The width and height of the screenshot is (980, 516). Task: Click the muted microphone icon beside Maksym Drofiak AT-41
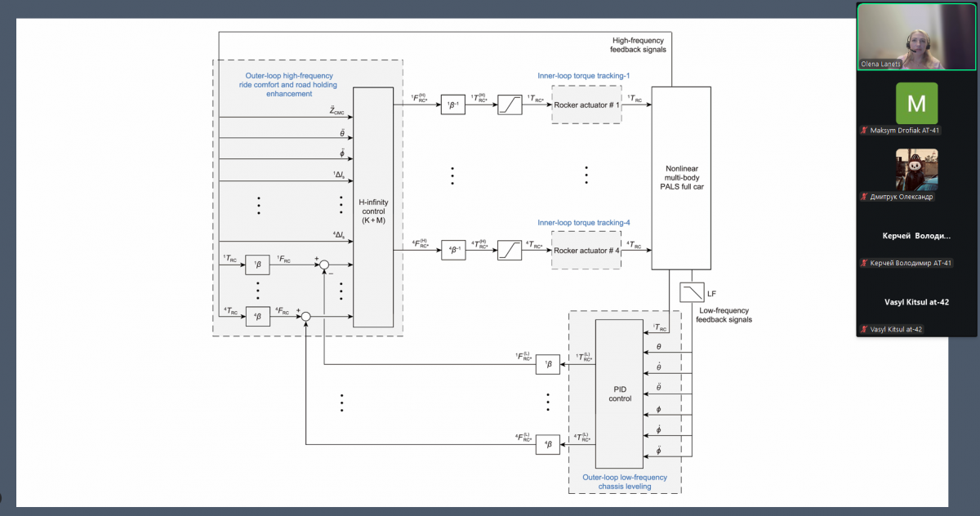tap(863, 131)
